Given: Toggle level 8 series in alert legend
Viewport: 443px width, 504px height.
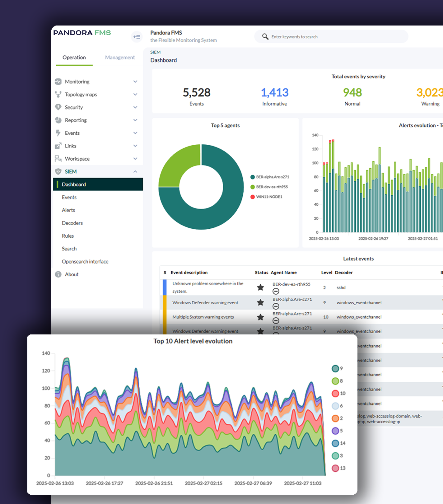Looking at the screenshot, I should click(337, 381).
